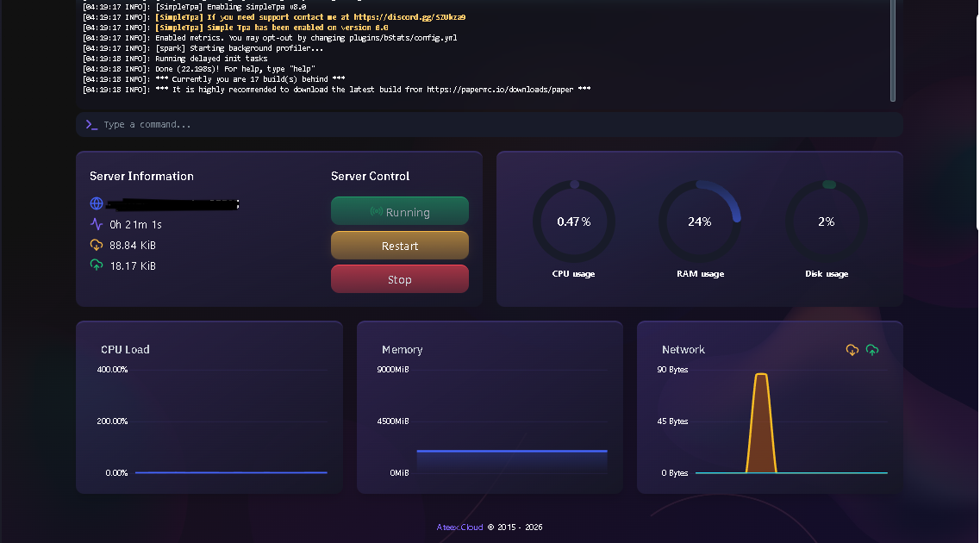
Task: Click the download traffic icon in the Network panel
Action: 852,350
